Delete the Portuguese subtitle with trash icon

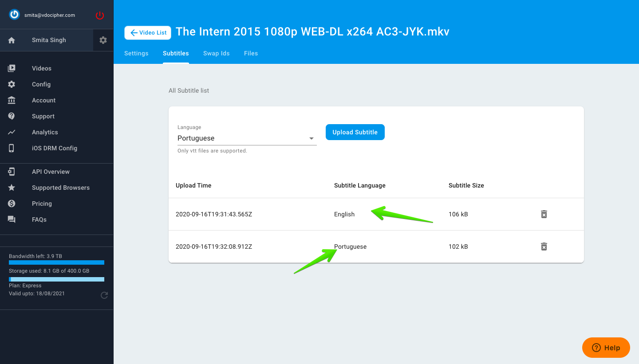(544, 247)
